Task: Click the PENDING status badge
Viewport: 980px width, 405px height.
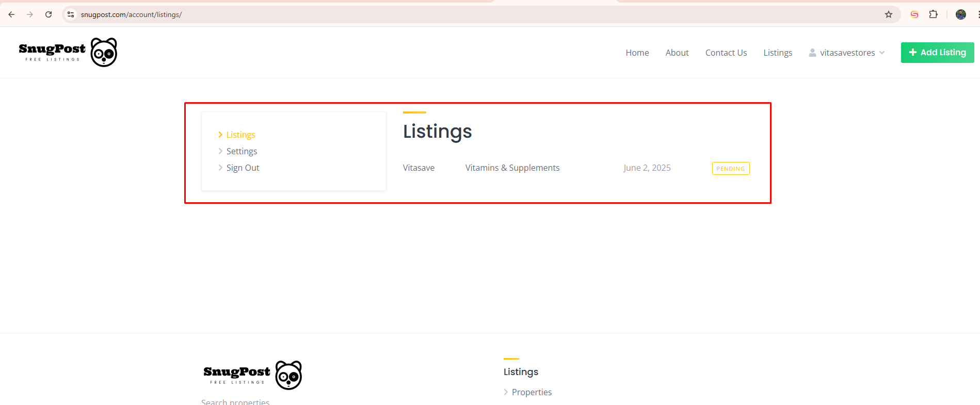Action: click(x=730, y=169)
